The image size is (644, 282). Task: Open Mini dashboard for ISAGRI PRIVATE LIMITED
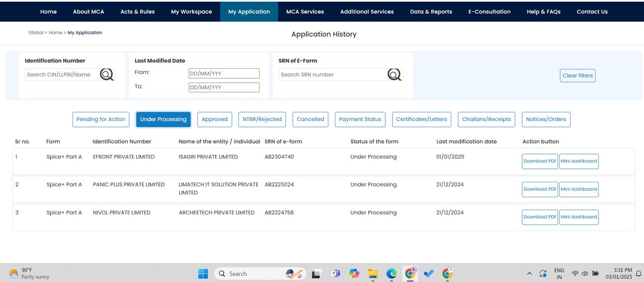(x=579, y=161)
